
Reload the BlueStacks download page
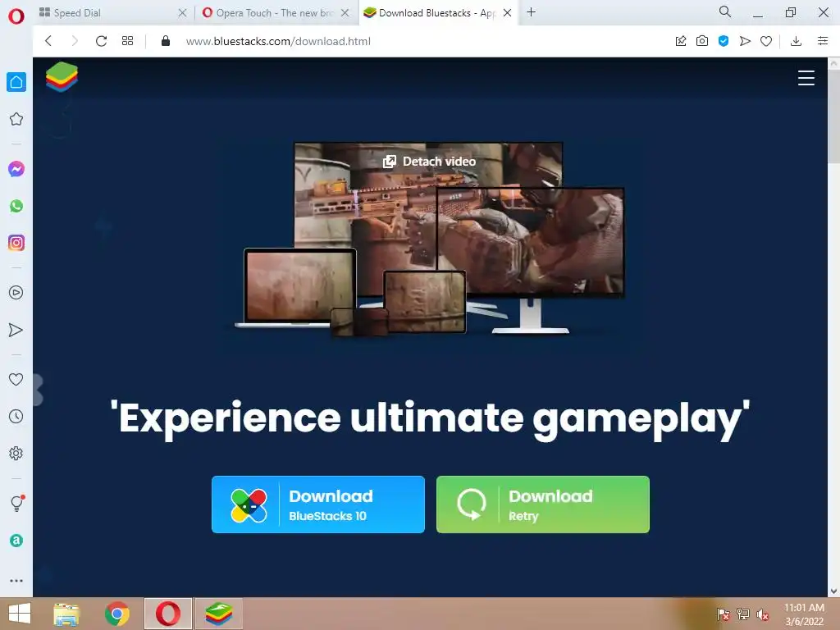coord(101,41)
